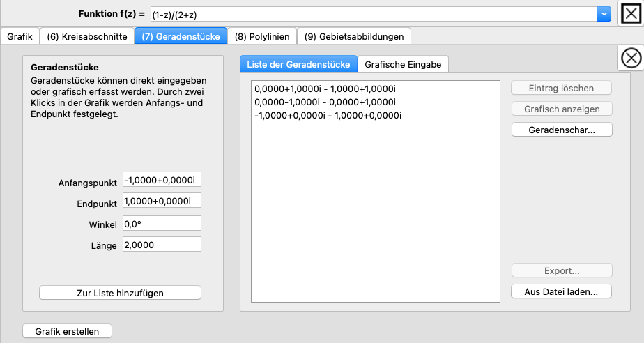Switch to the Grafik tab
644x343 pixels.
[20, 36]
